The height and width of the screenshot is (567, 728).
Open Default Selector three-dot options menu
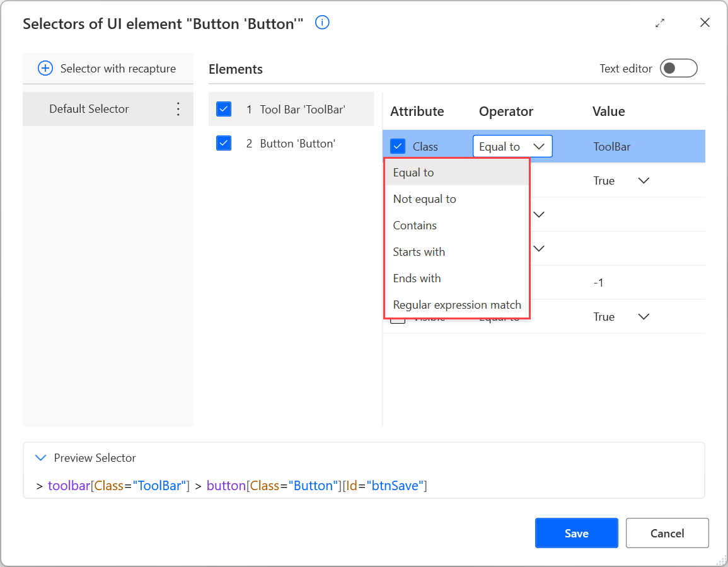pos(178,109)
